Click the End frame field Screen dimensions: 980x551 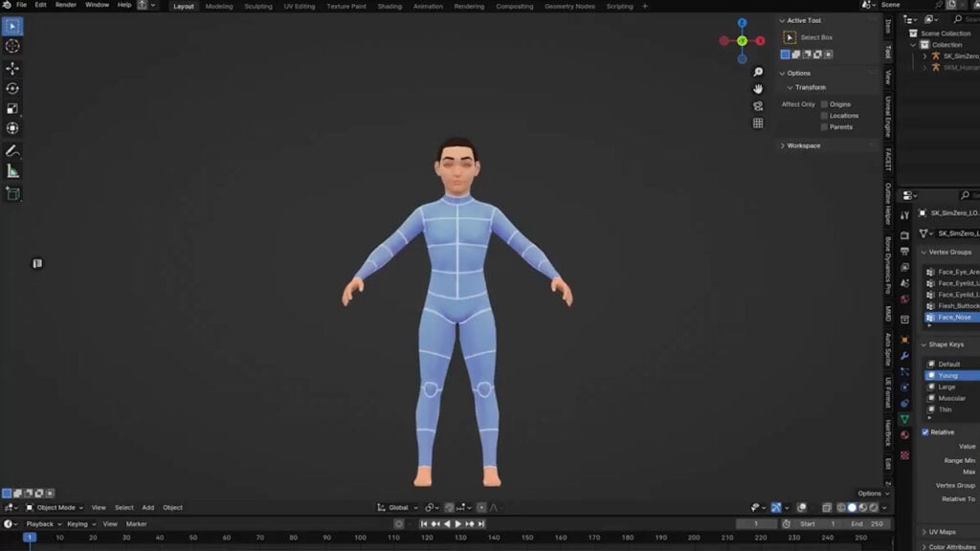point(867,523)
